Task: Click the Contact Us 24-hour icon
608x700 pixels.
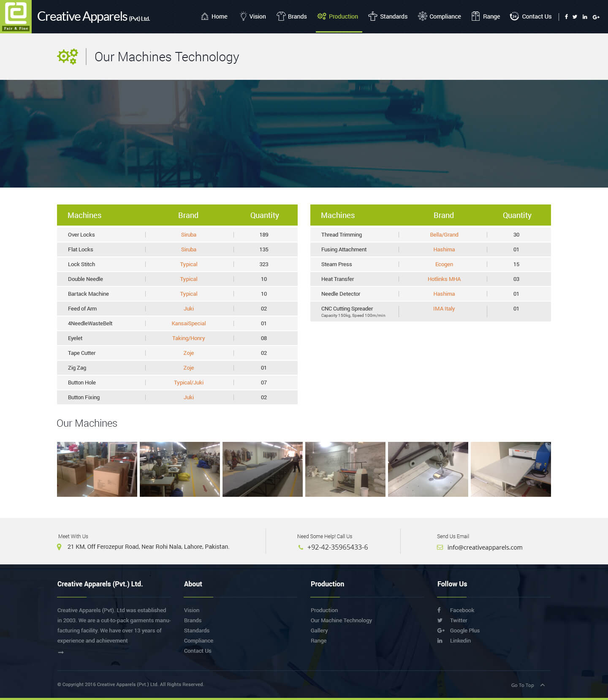Action: [x=514, y=16]
